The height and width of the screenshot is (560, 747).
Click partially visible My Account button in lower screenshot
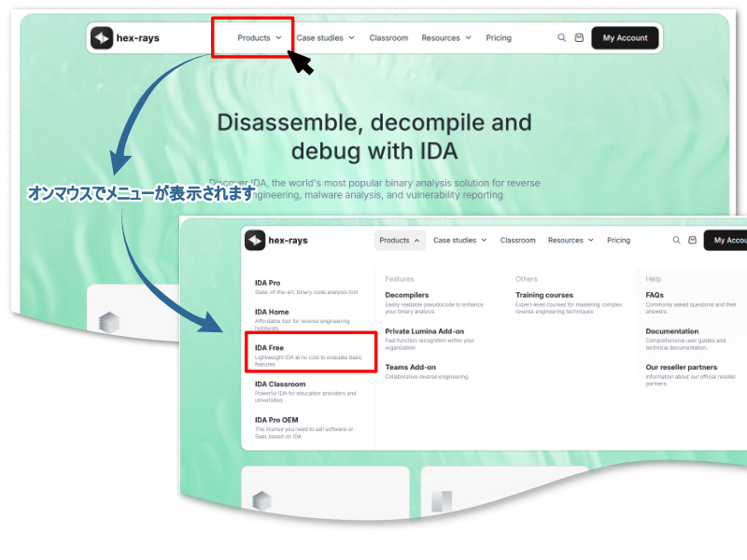point(726,240)
